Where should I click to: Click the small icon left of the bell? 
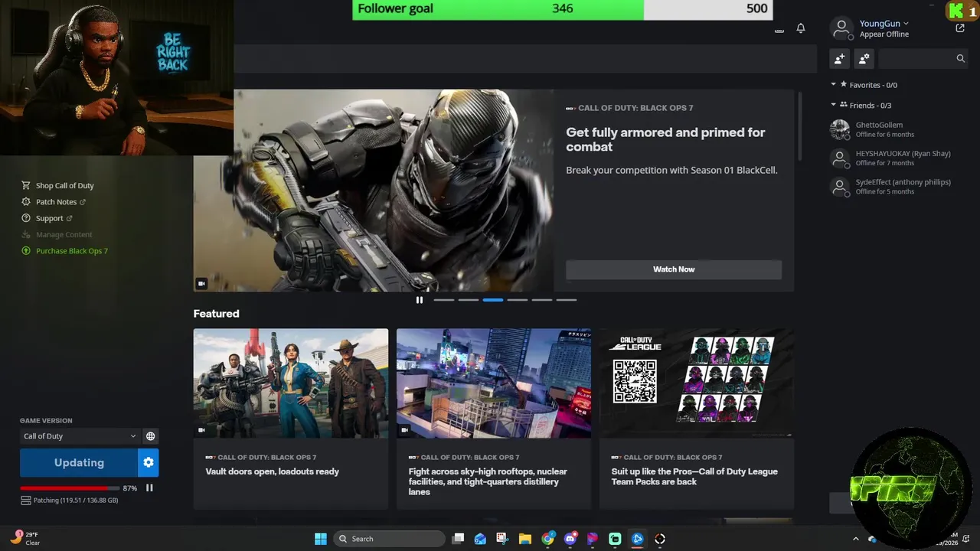(779, 30)
